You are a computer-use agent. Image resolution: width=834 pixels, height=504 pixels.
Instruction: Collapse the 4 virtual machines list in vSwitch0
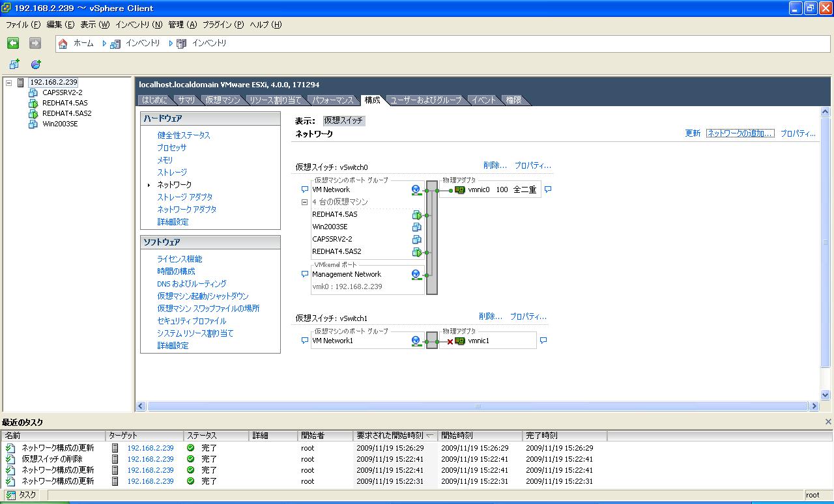tap(304, 203)
